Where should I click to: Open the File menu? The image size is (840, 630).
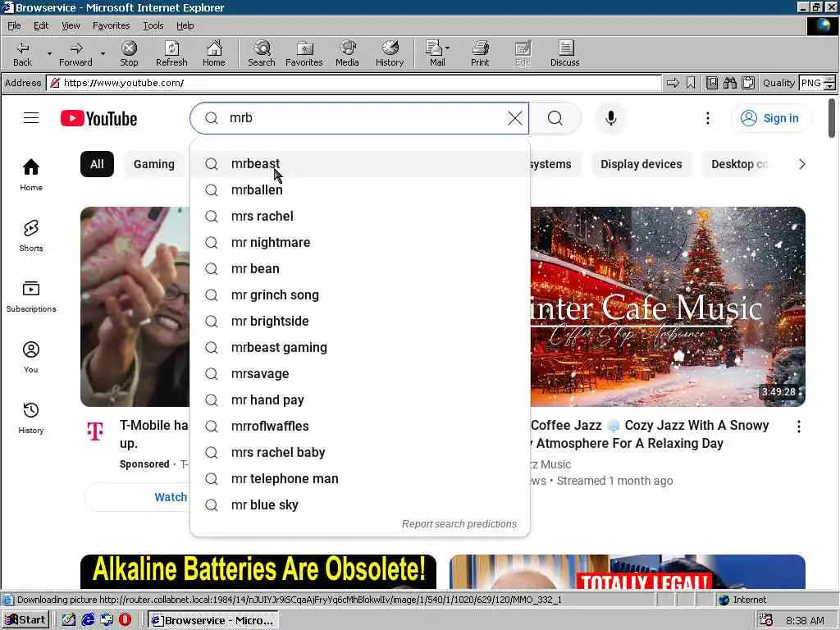[14, 25]
